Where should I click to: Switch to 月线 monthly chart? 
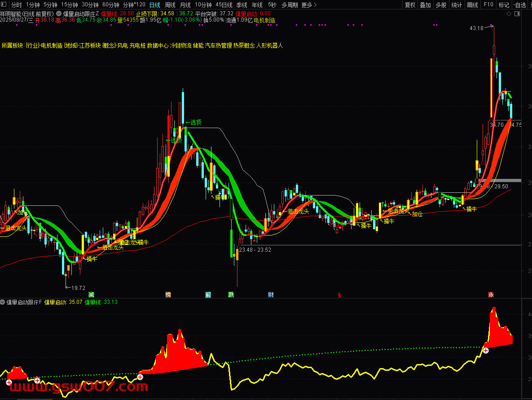(185, 5)
